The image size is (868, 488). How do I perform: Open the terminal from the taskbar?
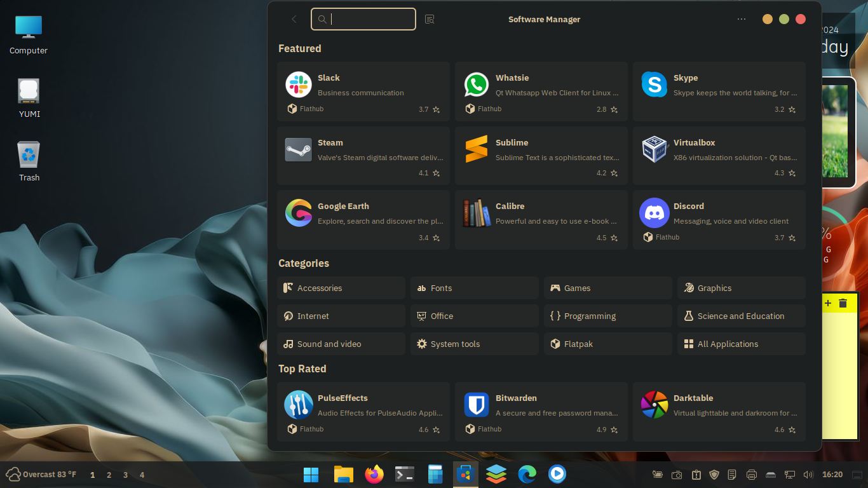[x=405, y=474]
